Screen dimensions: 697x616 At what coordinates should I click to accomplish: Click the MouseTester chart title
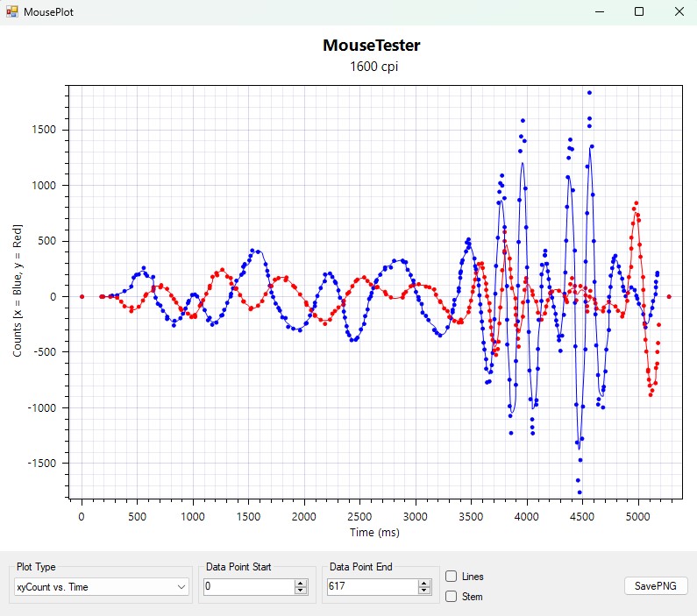(x=371, y=46)
